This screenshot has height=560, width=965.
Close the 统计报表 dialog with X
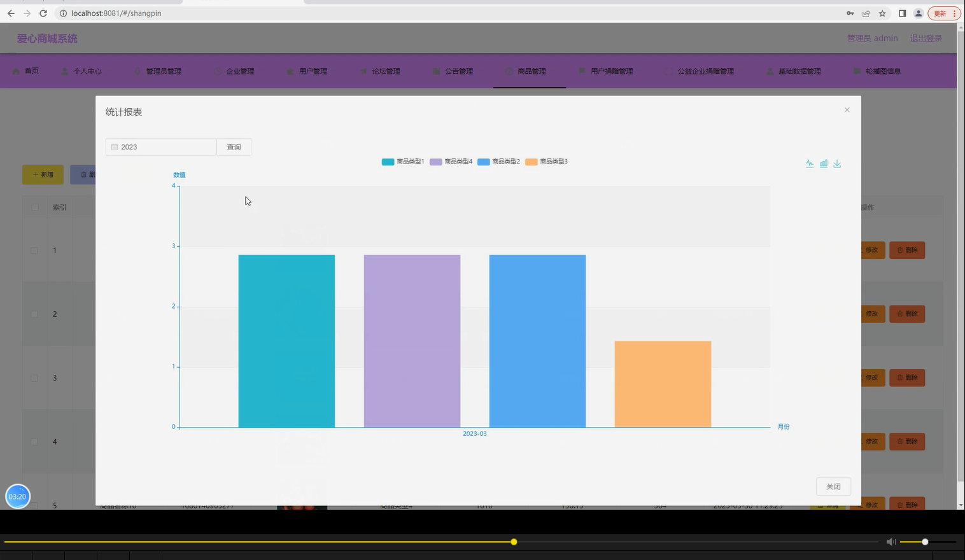[x=847, y=110]
